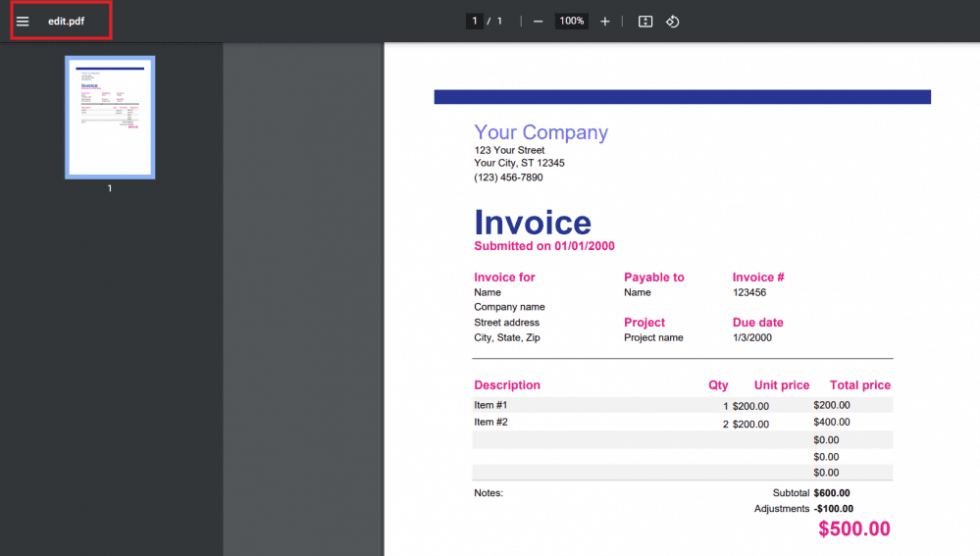Click the due date 1/3/2000
980x556 pixels.
751,337
